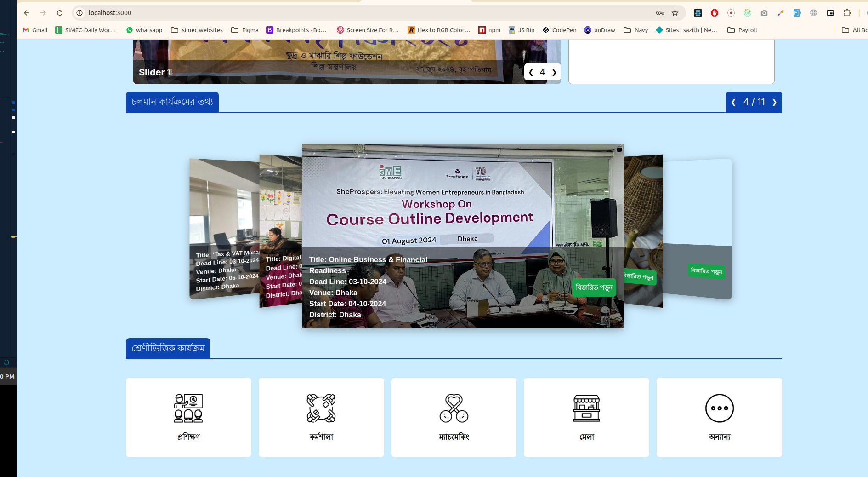The height and width of the screenshot is (477, 868).
Task: Open the camera screenshot extension
Action: pyautogui.click(x=764, y=13)
